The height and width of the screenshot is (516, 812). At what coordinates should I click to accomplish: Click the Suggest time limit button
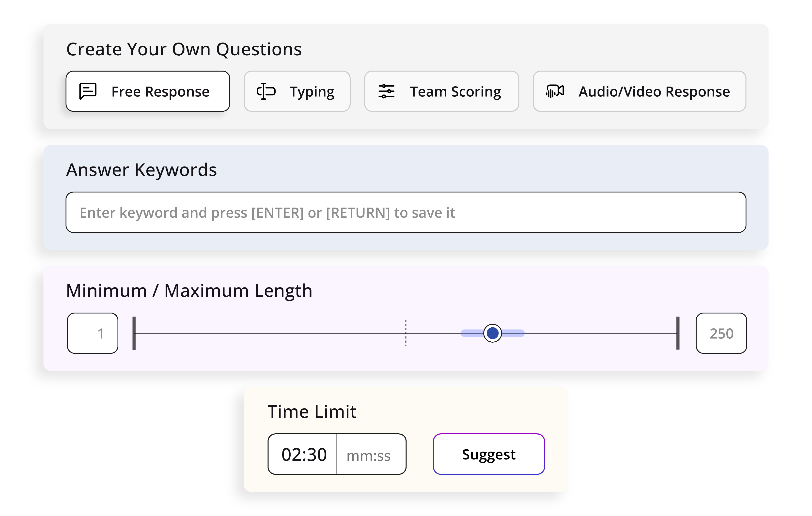pos(489,454)
